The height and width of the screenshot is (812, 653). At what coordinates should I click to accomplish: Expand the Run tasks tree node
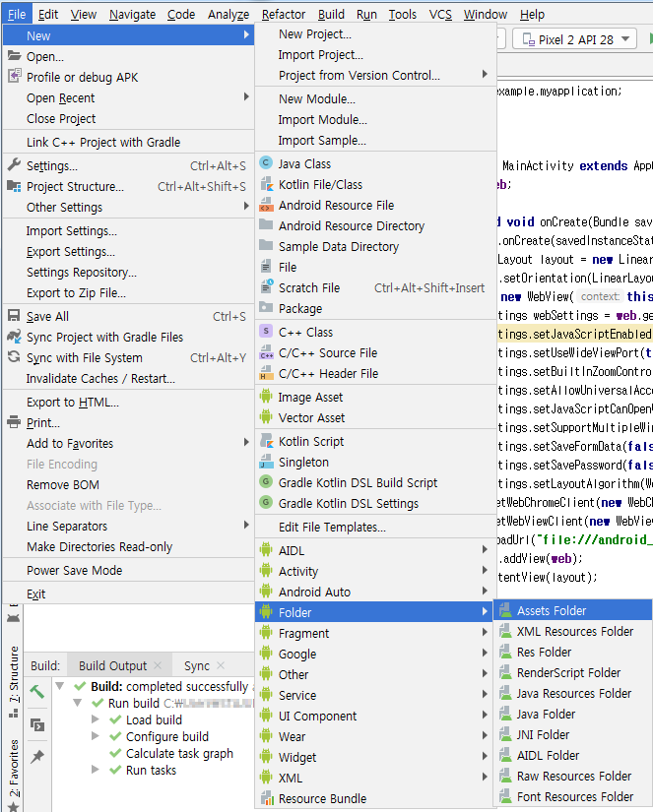tap(96, 770)
